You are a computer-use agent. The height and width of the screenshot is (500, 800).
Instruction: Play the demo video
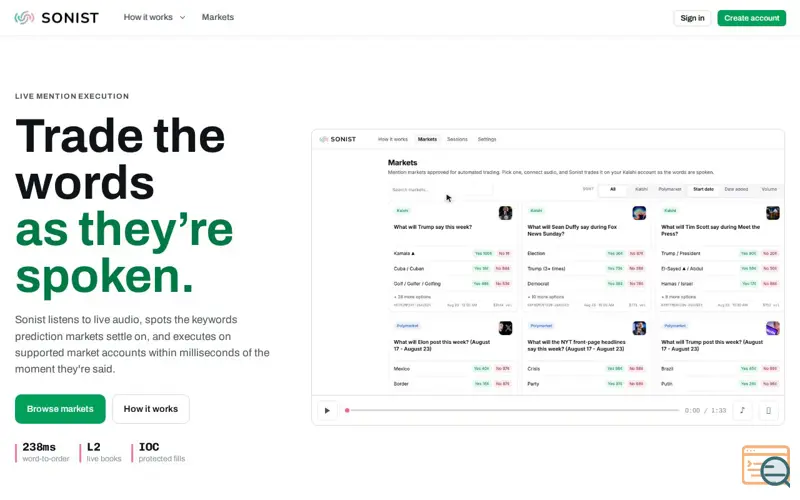(x=327, y=410)
